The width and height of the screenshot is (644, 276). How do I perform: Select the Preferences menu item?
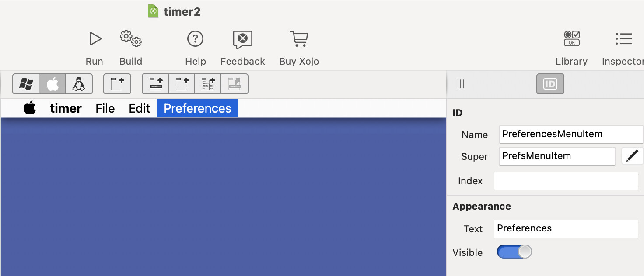[197, 108]
